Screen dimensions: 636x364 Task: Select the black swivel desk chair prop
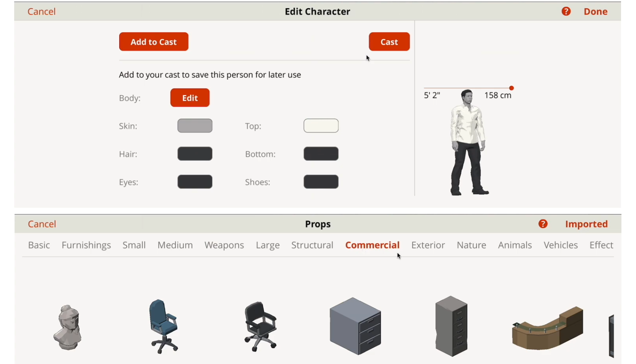(x=260, y=327)
